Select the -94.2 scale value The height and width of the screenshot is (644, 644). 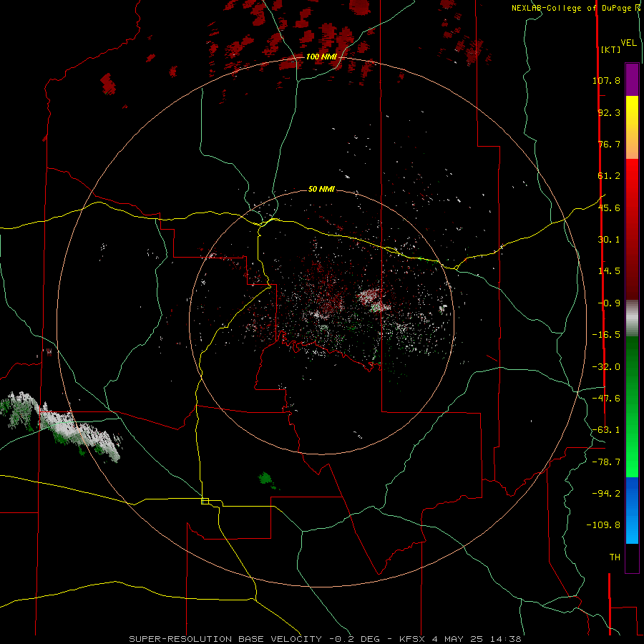tap(606, 494)
